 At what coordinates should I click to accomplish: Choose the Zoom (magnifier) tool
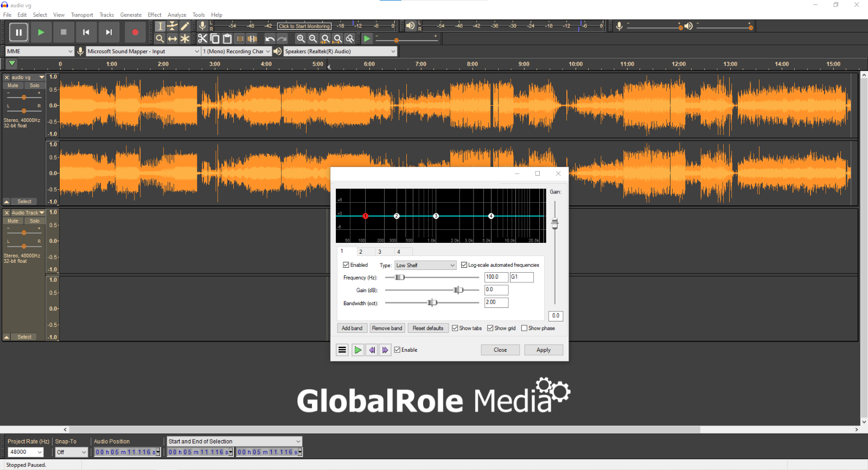(x=160, y=38)
